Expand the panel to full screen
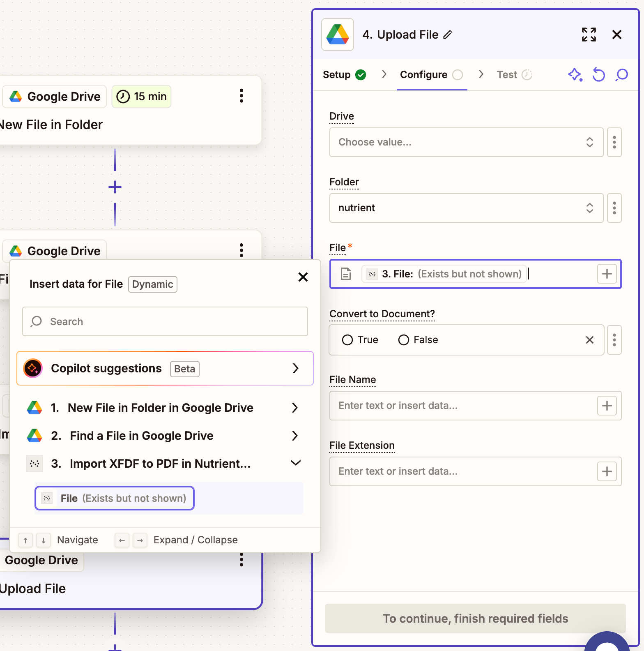Viewport: 644px width, 651px height. click(589, 35)
